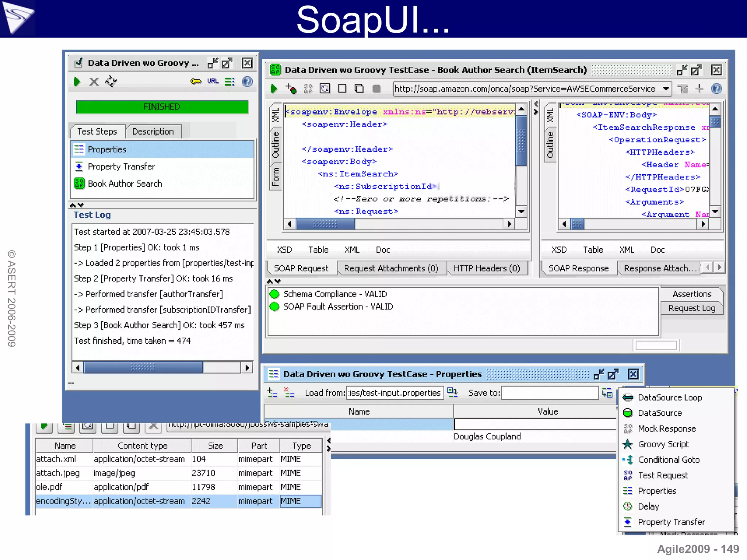
Task: Browse save-to file icon
Action: click(x=607, y=393)
